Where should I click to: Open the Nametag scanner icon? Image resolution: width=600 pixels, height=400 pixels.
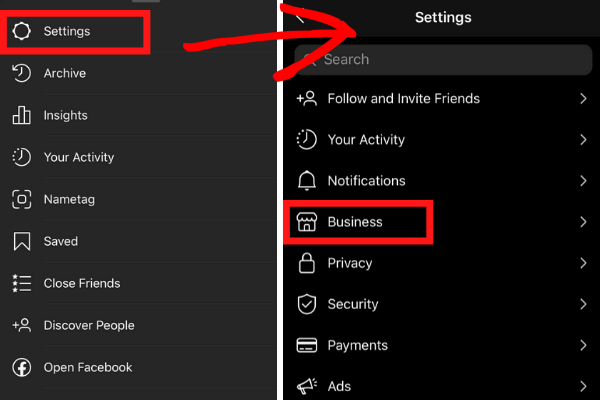click(x=21, y=199)
